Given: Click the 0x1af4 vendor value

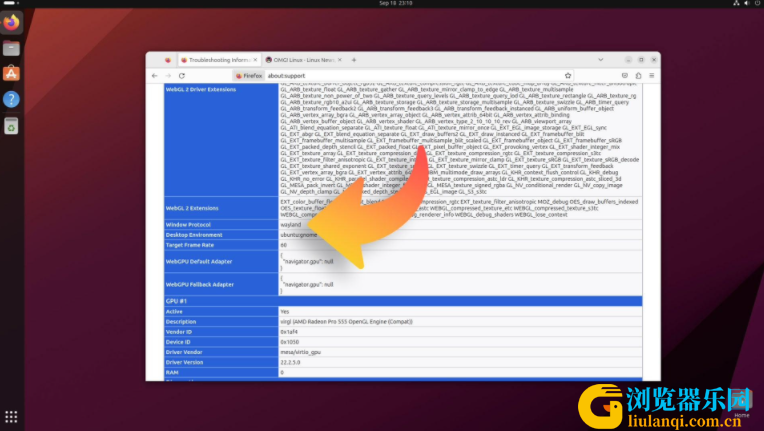Looking at the screenshot, I should (289, 332).
